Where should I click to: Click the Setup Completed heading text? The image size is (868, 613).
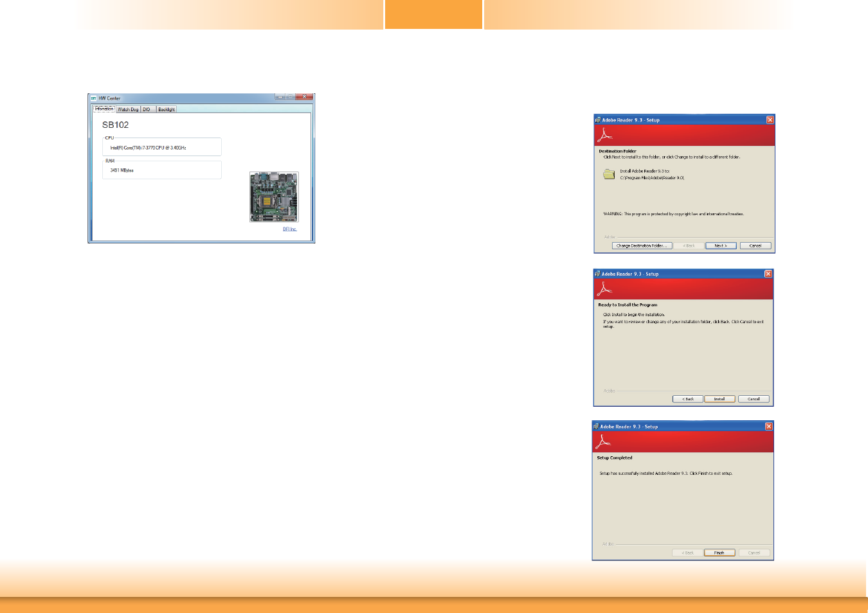tap(615, 458)
